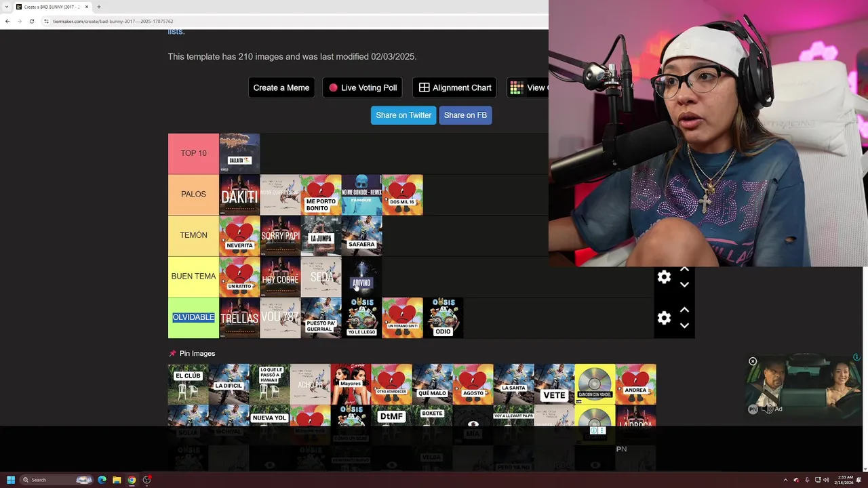Select the TOP 10 tier label
The height and width of the screenshot is (488, 868).
pos(193,154)
